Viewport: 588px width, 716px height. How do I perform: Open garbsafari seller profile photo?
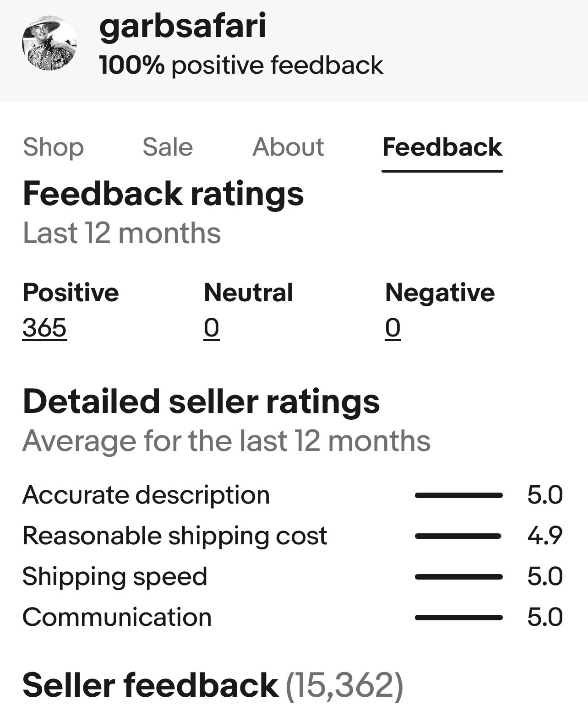pyautogui.click(x=49, y=43)
